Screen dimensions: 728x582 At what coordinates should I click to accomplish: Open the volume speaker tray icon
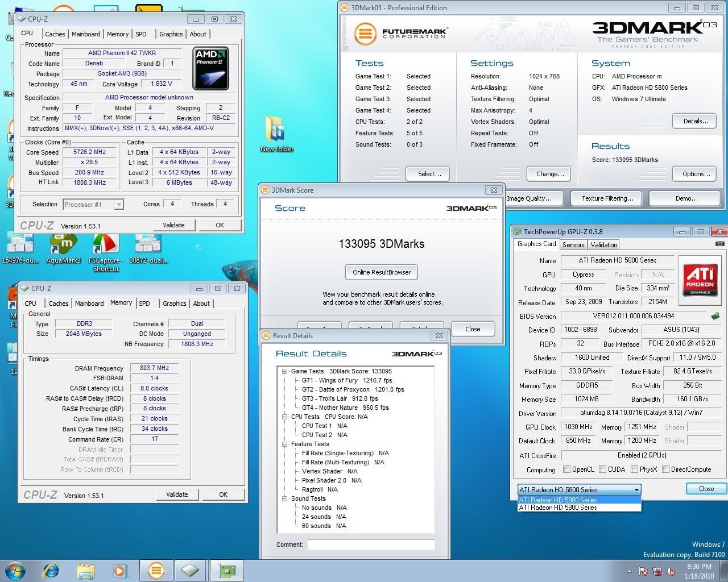click(671, 571)
